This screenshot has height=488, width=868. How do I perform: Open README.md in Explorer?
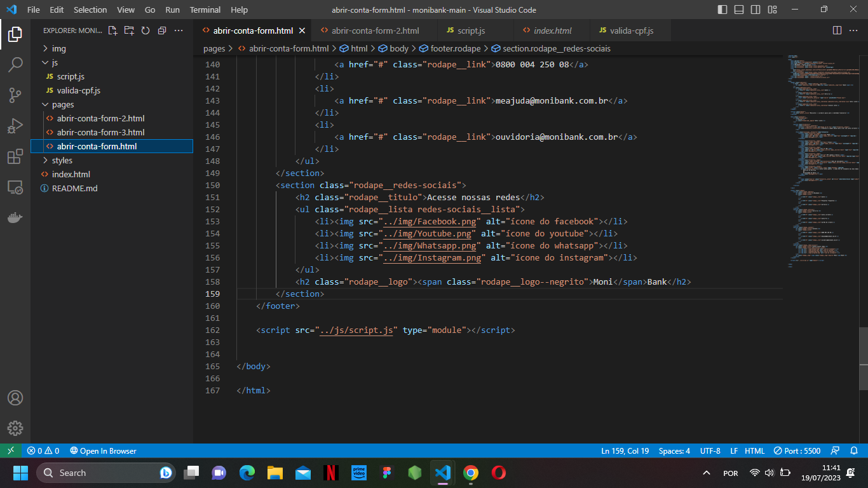click(112, 188)
